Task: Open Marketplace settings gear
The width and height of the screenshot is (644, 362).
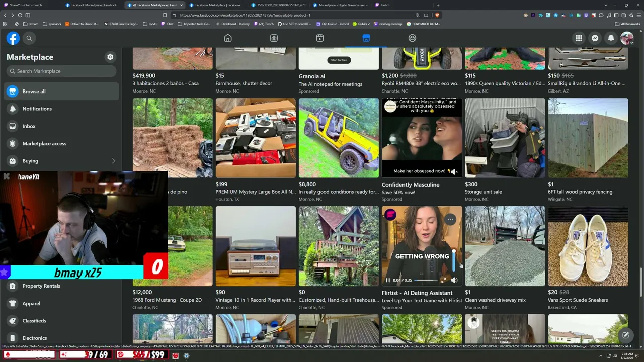Action: [110, 57]
